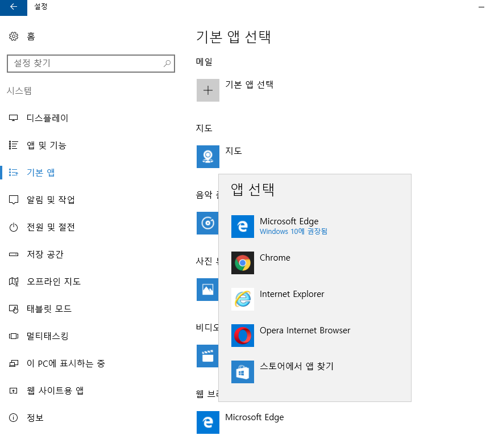Click the apps for websites icon
The width and height of the screenshot is (486, 448).
pos(13,391)
